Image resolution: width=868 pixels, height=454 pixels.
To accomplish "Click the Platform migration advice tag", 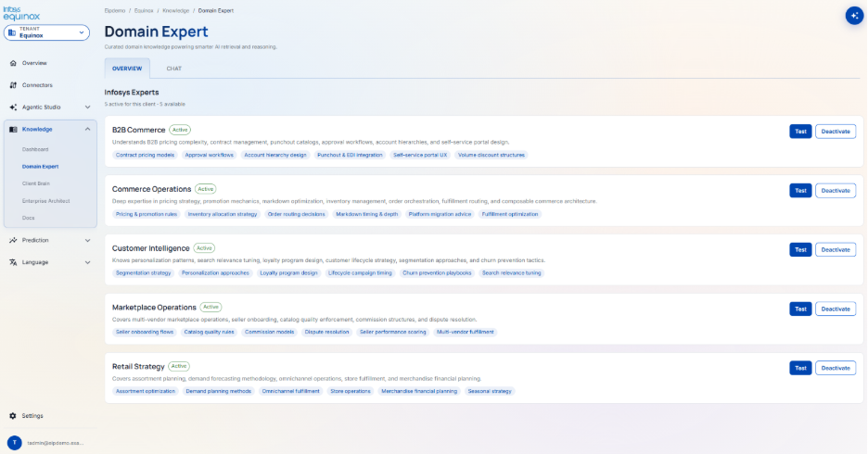I will (x=440, y=215).
